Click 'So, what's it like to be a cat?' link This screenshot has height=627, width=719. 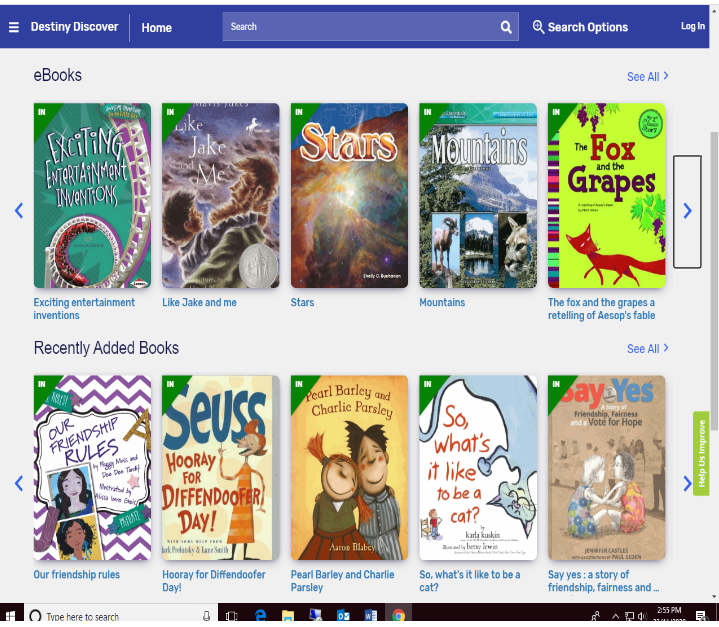[470, 581]
